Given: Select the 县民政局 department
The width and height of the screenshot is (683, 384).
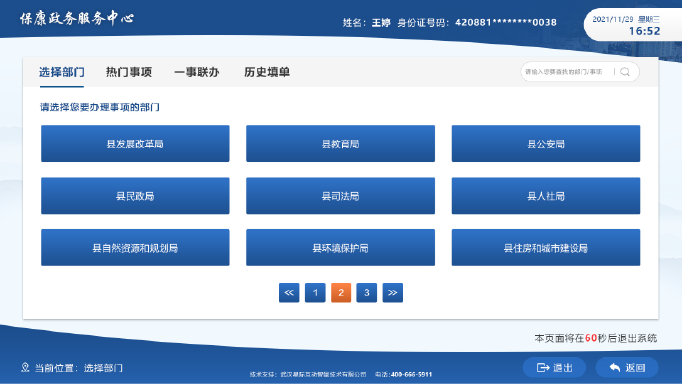Looking at the screenshot, I should coord(135,196).
